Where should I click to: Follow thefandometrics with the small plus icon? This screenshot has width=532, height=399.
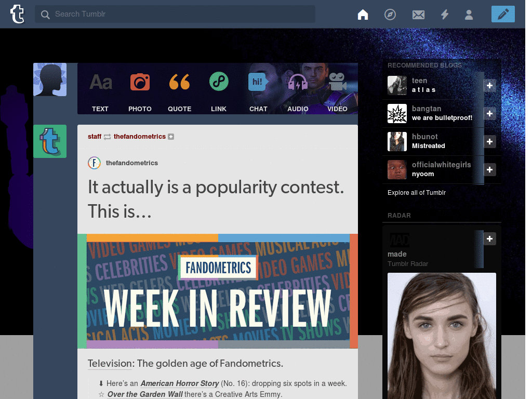[x=171, y=137]
